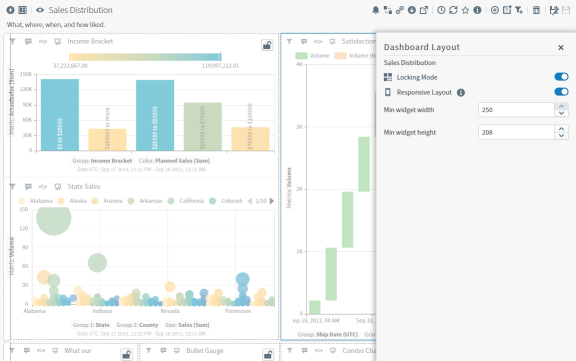Click the time clock icon in toolbar
Image resolution: width=576 pixels, height=361 pixels.
click(x=441, y=10)
